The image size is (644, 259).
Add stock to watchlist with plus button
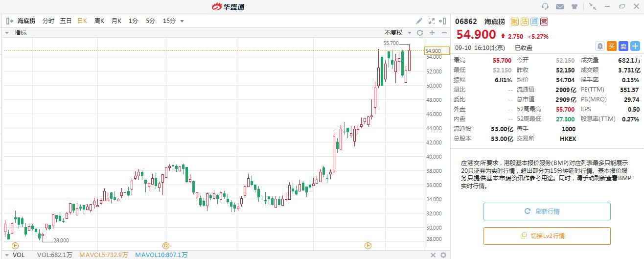tap(635, 46)
